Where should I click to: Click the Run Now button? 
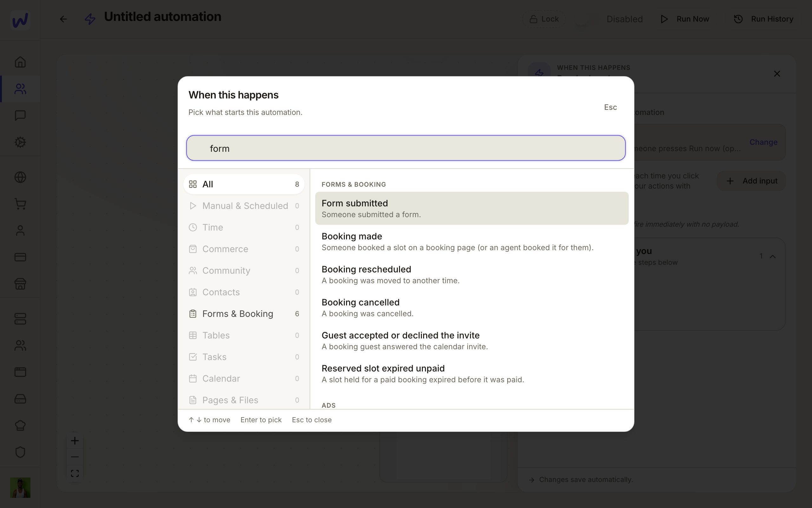point(684,19)
